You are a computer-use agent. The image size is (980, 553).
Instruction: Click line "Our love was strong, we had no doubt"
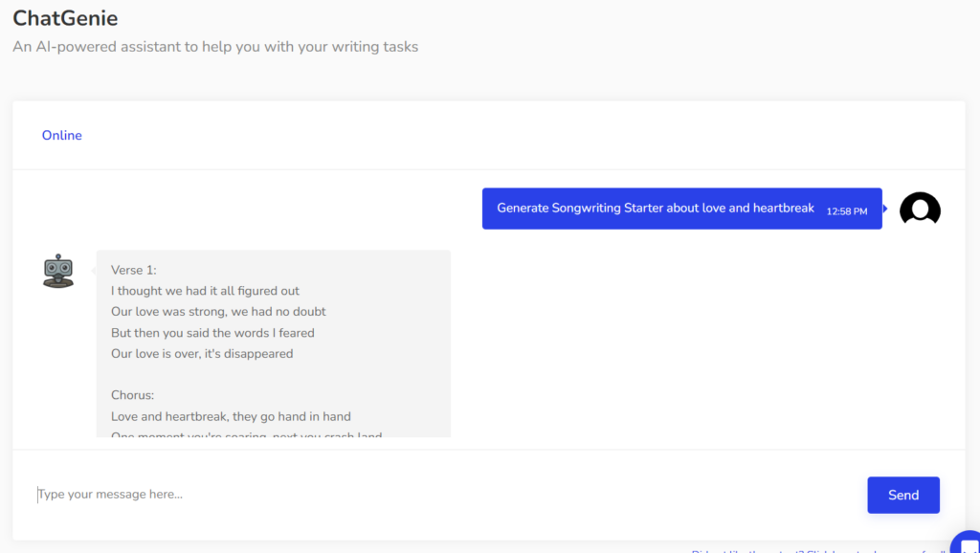[x=218, y=312]
